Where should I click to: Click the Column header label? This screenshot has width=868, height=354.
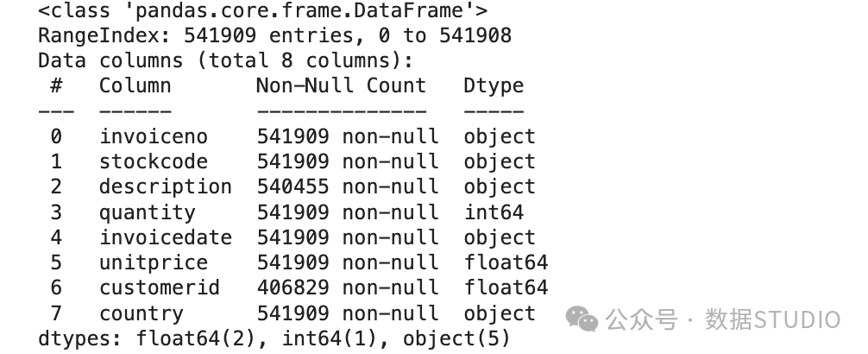pos(135,85)
